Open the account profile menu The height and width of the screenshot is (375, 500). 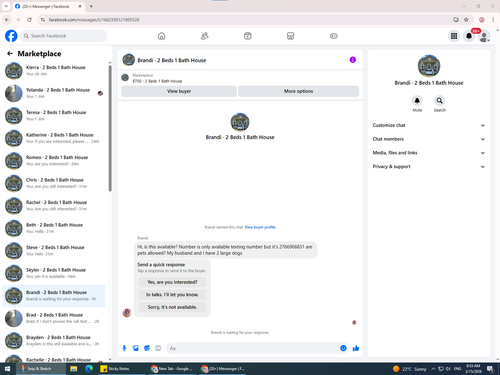pyautogui.click(x=484, y=36)
